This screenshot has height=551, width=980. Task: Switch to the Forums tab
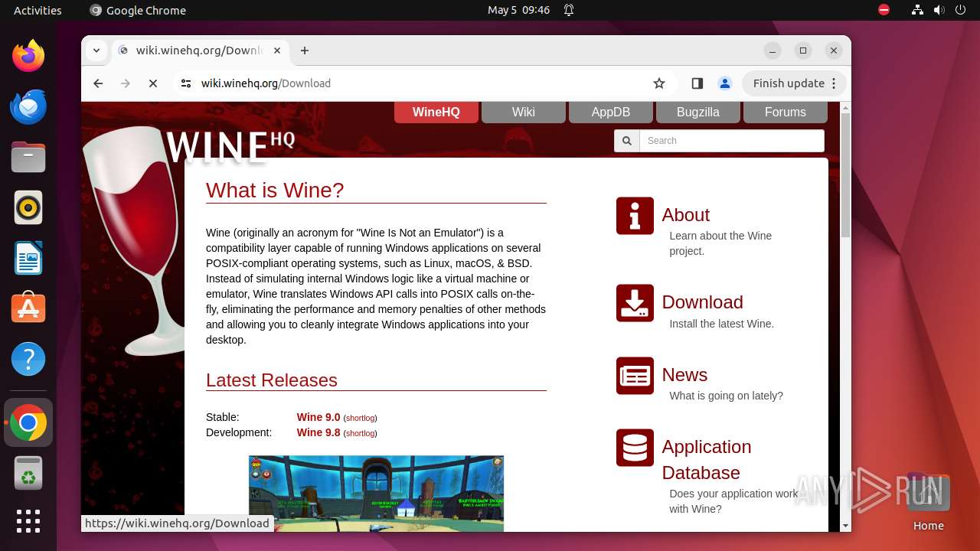786,112
